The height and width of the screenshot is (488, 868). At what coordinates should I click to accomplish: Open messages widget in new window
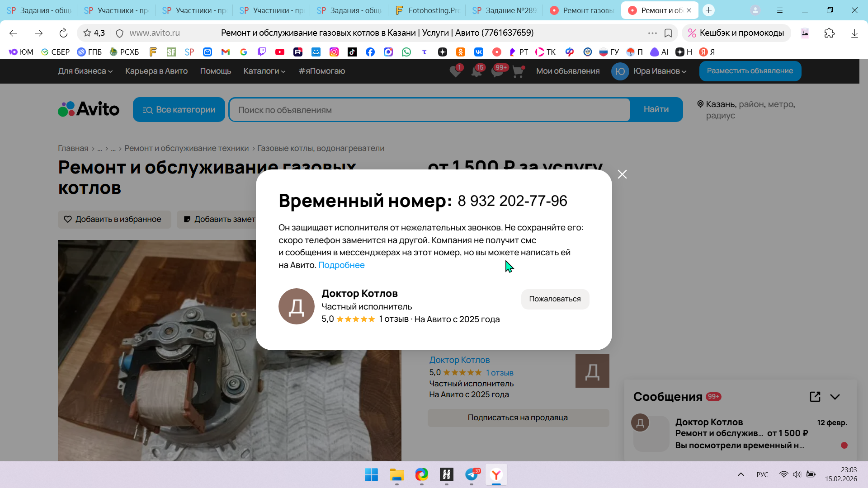(815, 397)
